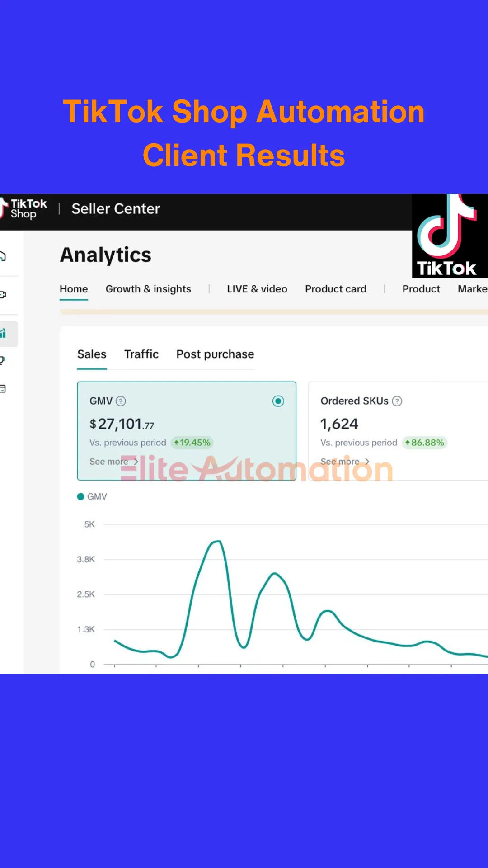Screen dimensions: 488x868
Task: Click the $27,101.77 GMV value
Action: click(122, 424)
